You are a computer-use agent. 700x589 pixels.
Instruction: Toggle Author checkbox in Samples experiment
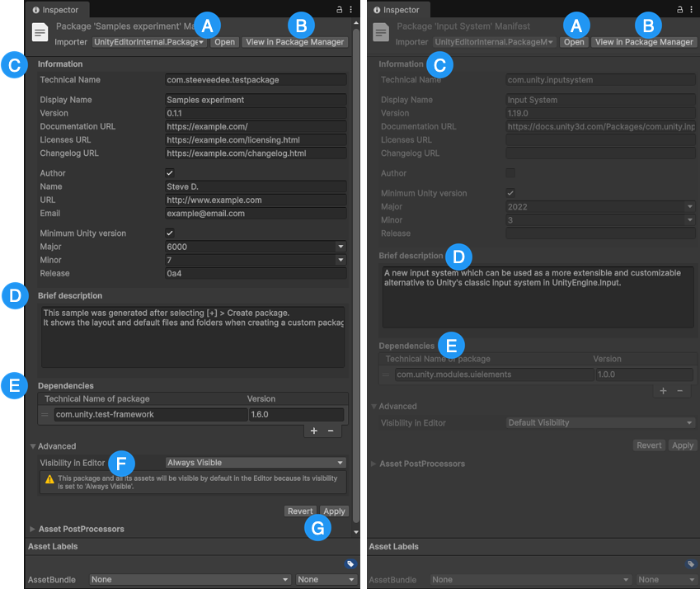[170, 172]
